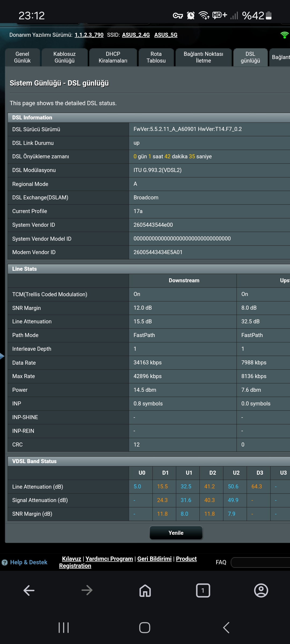290x644 pixels.
Task: Tap the browser forward arrow
Action: (87, 590)
